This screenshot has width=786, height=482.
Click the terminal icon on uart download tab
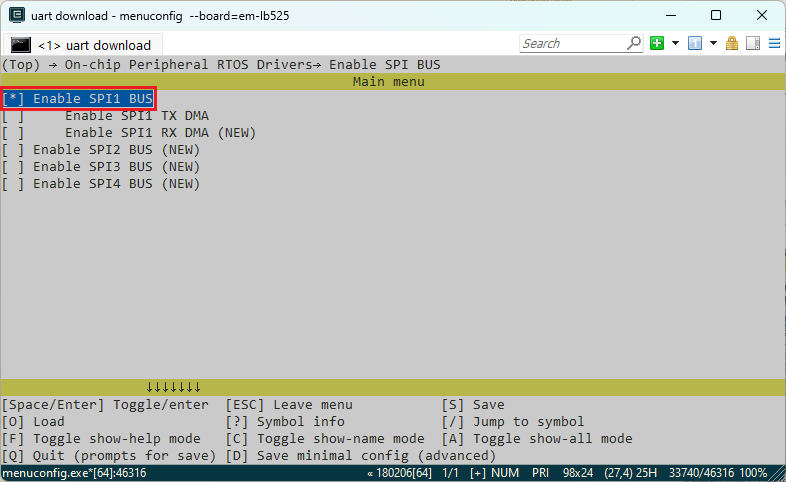(21, 45)
